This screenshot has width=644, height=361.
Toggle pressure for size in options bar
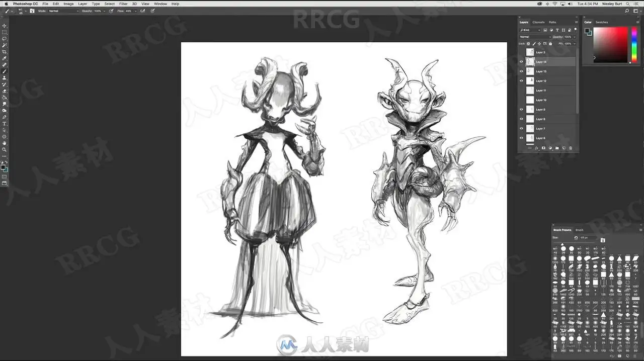(152, 11)
